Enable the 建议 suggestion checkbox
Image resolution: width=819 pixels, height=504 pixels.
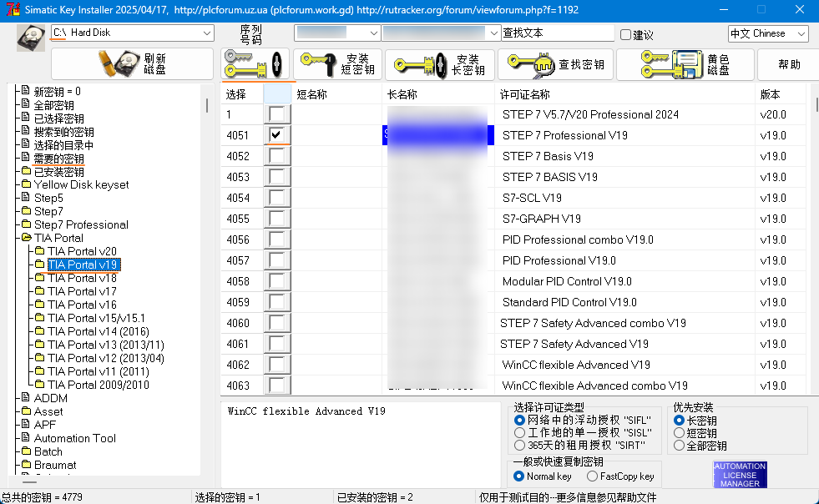pyautogui.click(x=625, y=33)
